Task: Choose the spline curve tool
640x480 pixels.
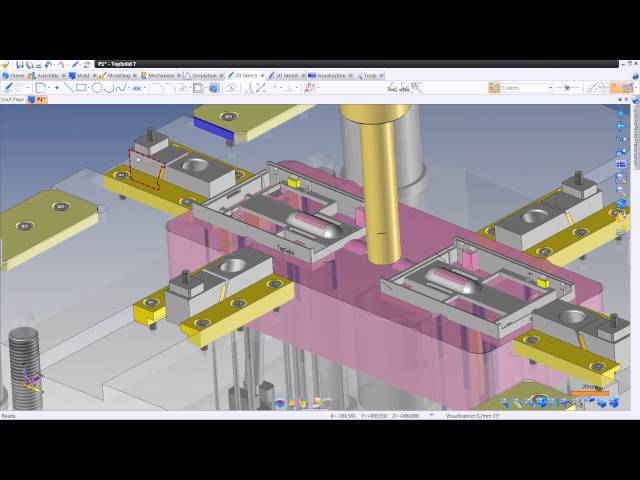Action: tap(122, 88)
